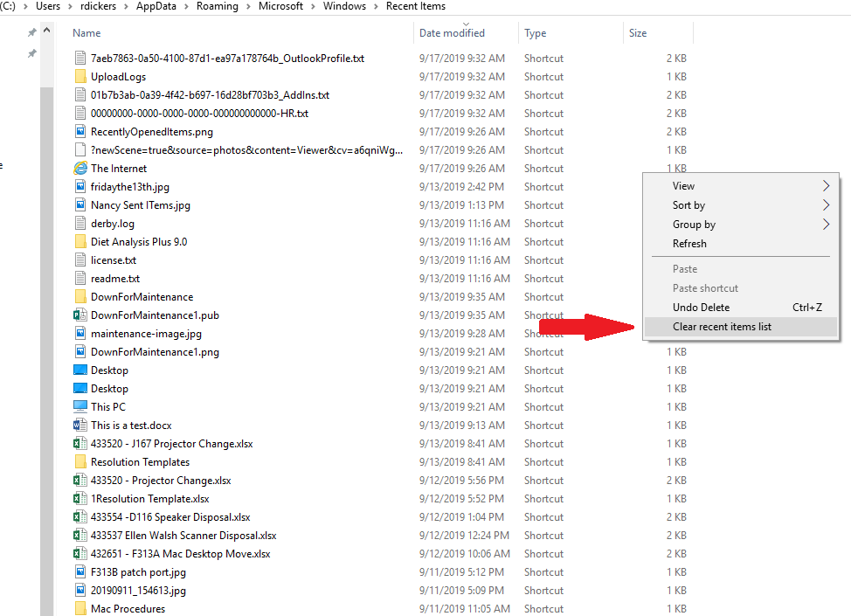Click the top pin icon in navigation pane
Screen dimensions: 851x616
pyautogui.click(x=32, y=32)
